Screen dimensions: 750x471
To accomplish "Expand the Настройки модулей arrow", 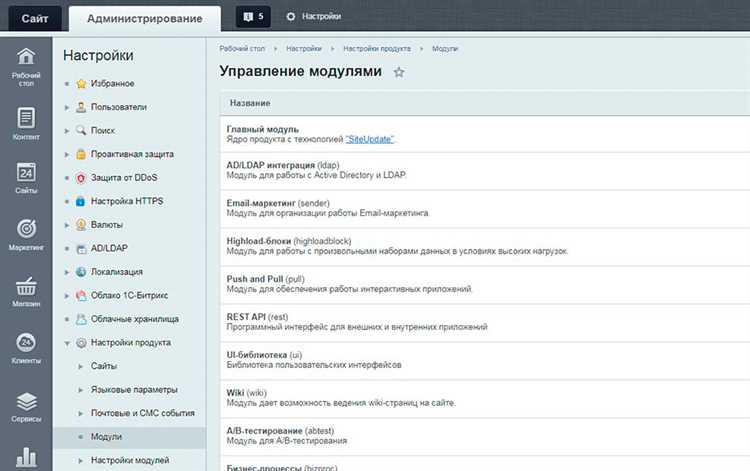I will point(80,460).
